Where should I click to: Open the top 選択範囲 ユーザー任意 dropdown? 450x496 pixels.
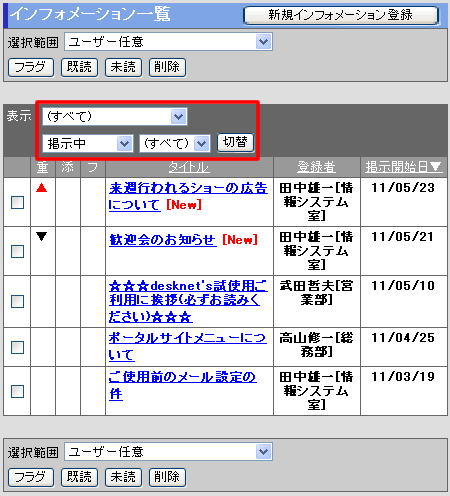168,42
